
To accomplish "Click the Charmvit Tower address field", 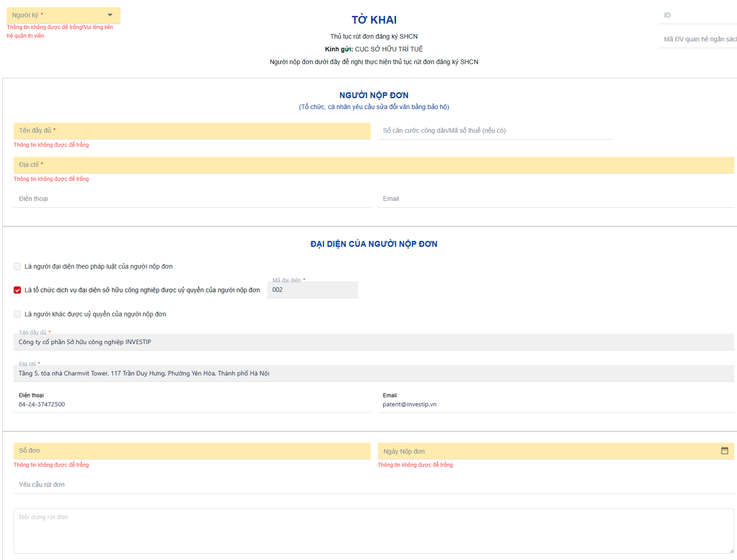I will (373, 374).
